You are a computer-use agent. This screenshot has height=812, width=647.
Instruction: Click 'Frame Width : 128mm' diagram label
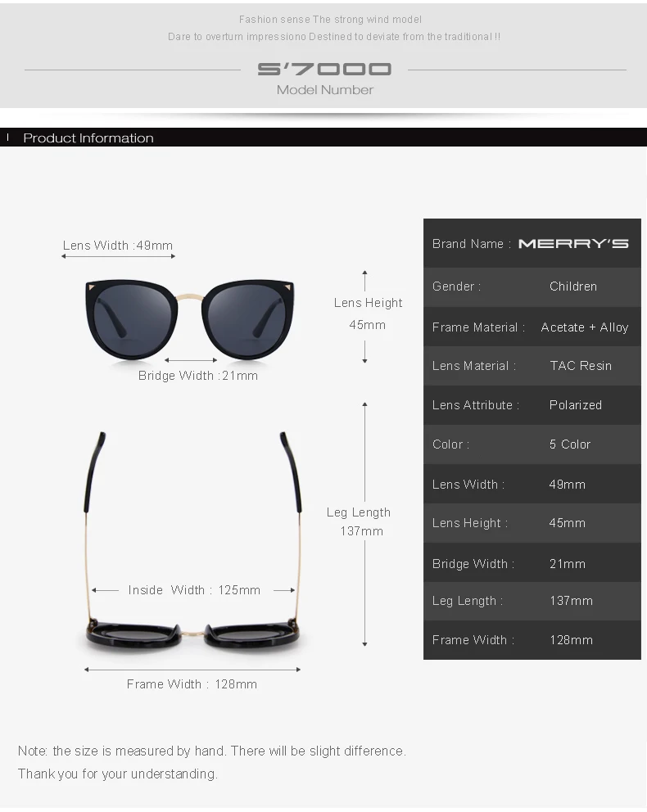[192, 684]
